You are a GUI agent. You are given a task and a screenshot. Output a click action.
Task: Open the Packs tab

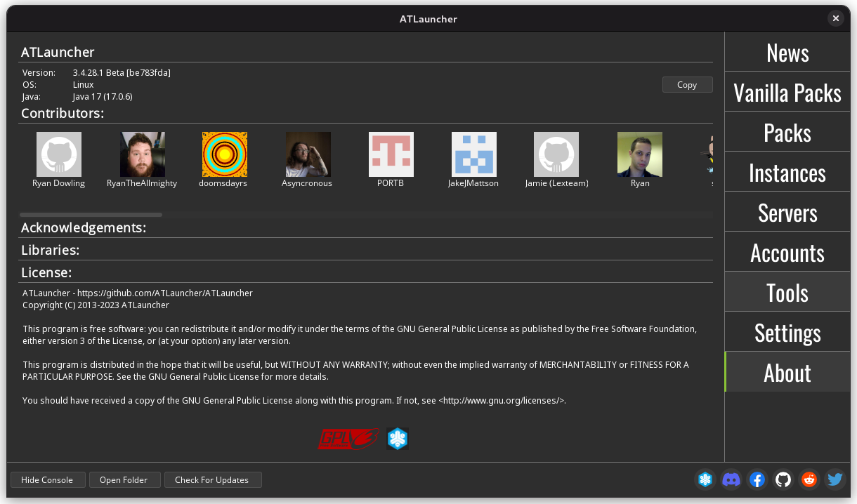pos(787,132)
